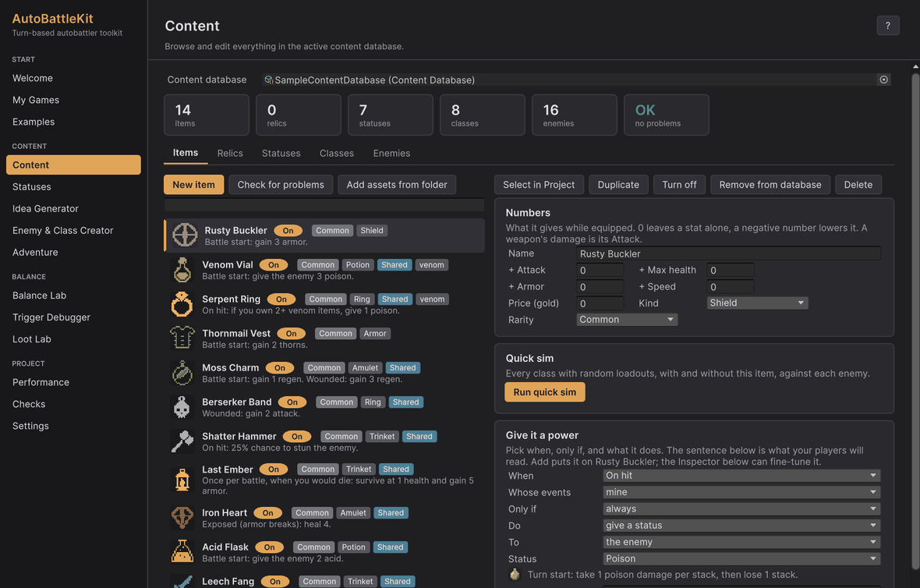Open the Status dropdown showing Poison

click(x=741, y=558)
